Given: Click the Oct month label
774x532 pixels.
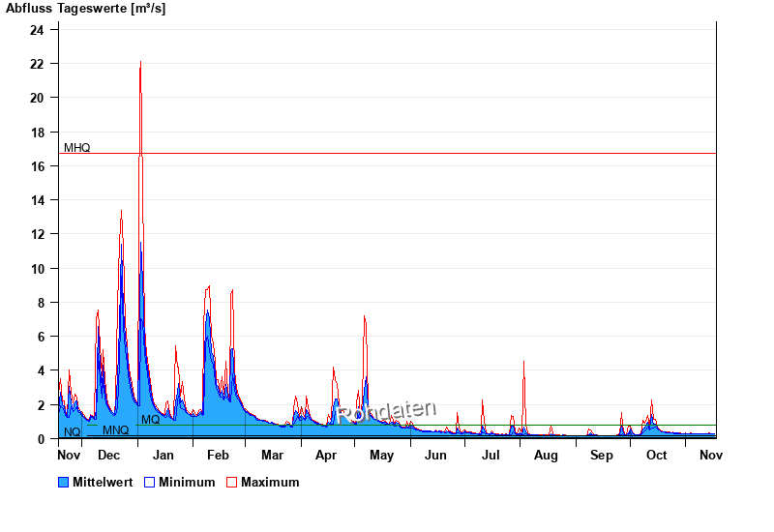Looking at the screenshot, I should tap(656, 455).
